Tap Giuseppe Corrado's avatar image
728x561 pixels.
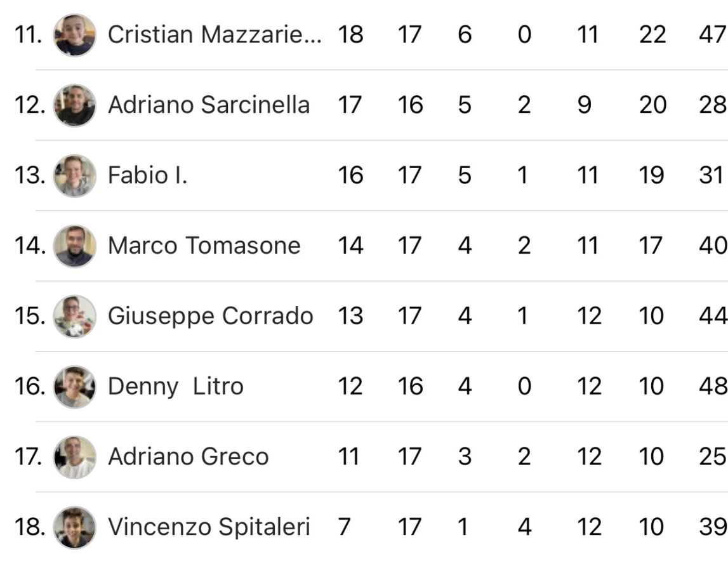(75, 317)
